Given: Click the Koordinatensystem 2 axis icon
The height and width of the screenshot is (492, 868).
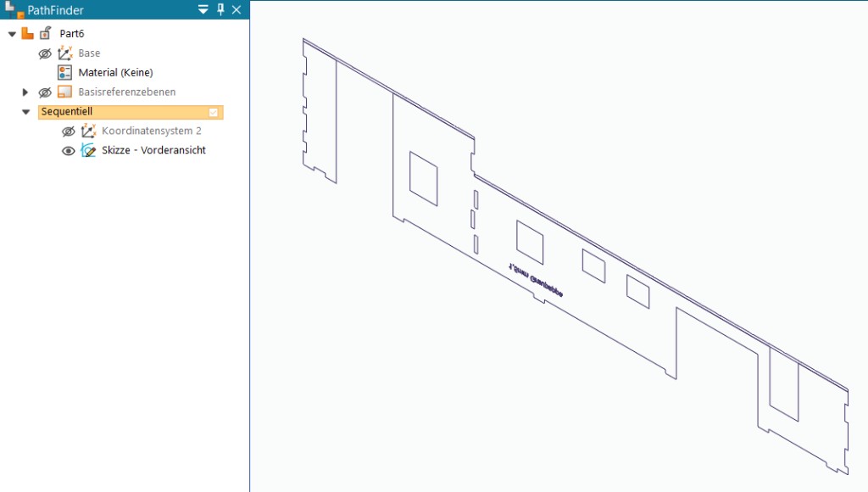Looking at the screenshot, I should pos(88,131).
